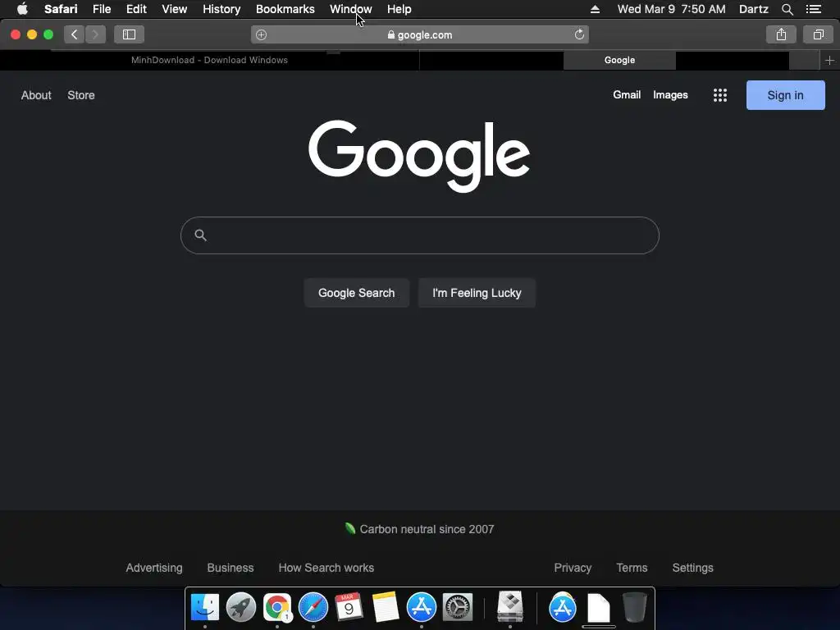Image resolution: width=840 pixels, height=630 pixels.
Task: Open the Terms footer link
Action: 632,568
